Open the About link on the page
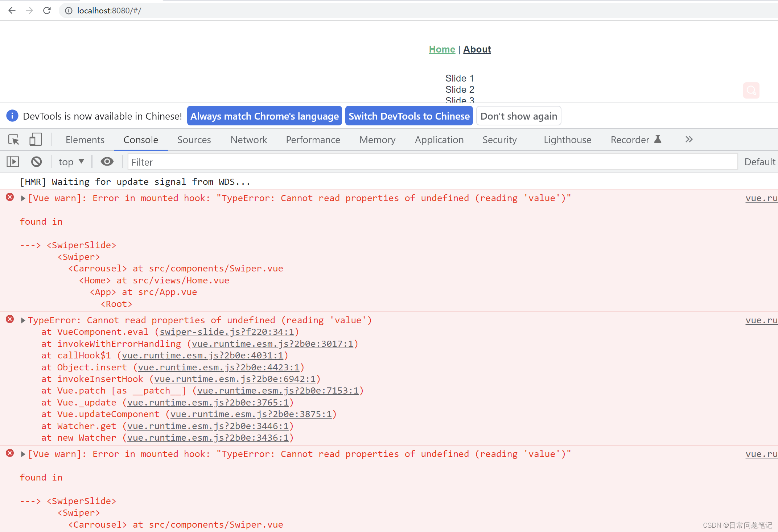 coord(477,49)
